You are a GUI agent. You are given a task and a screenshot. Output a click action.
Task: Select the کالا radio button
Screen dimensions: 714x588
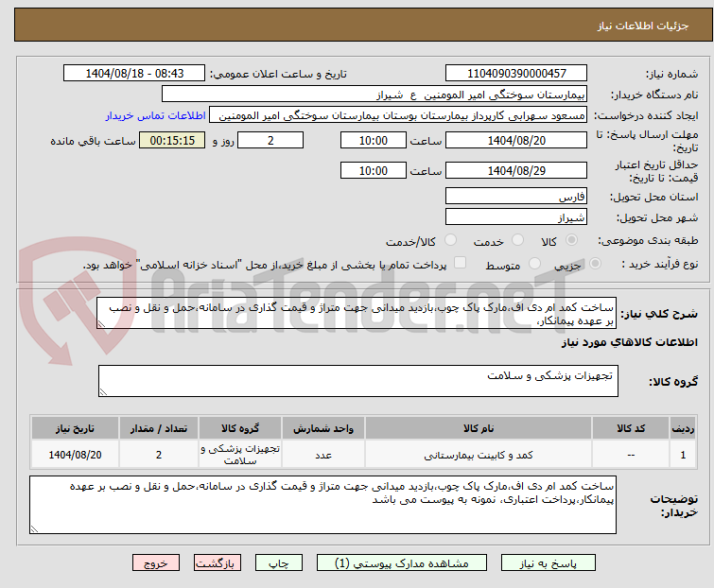click(x=571, y=240)
